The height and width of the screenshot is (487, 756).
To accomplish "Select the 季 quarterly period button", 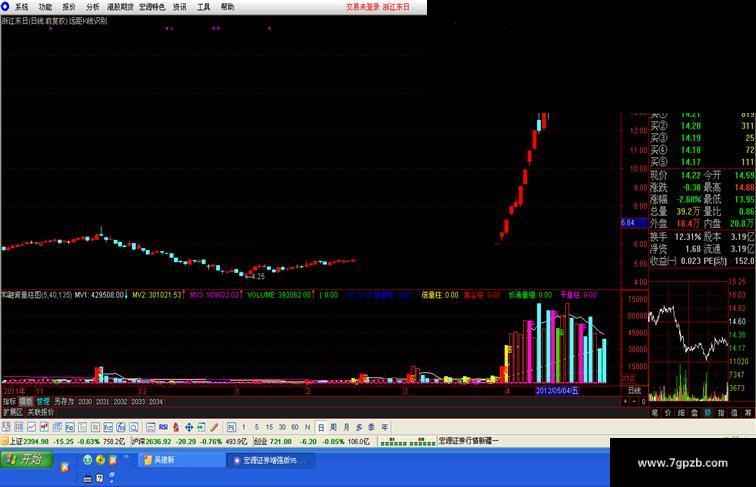I will pyautogui.click(x=371, y=427).
